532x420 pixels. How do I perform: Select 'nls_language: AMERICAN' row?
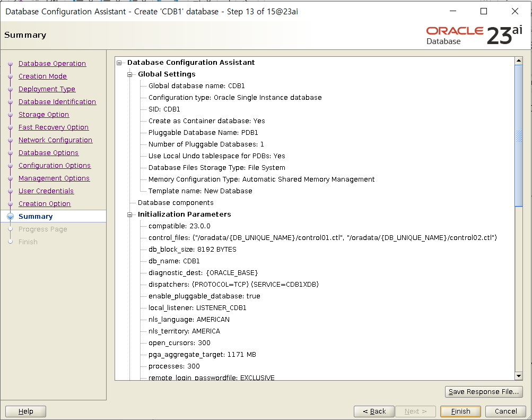[189, 320]
